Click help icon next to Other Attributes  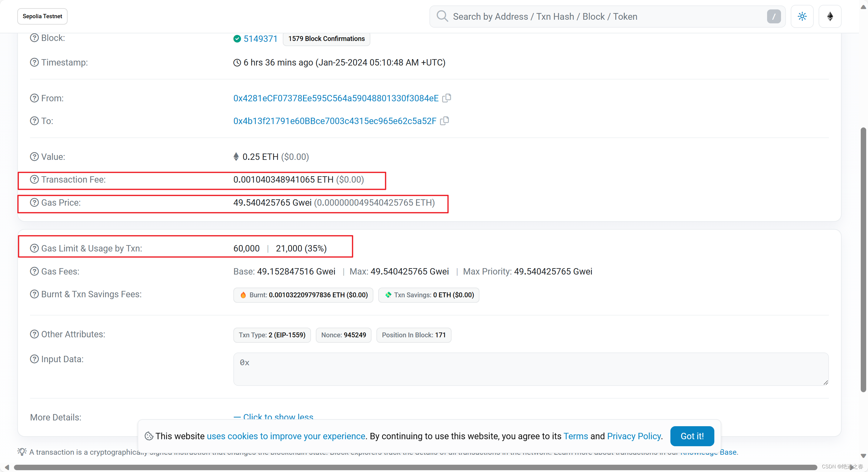click(x=34, y=334)
